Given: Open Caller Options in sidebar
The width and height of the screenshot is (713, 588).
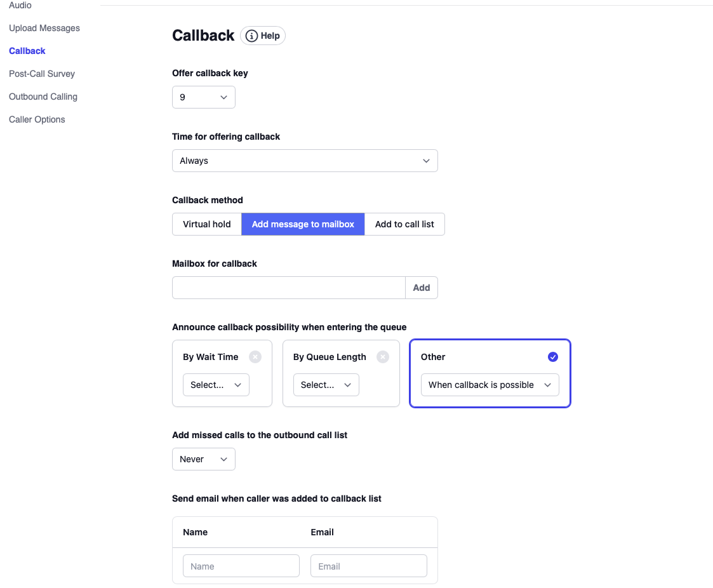Looking at the screenshot, I should pos(37,119).
